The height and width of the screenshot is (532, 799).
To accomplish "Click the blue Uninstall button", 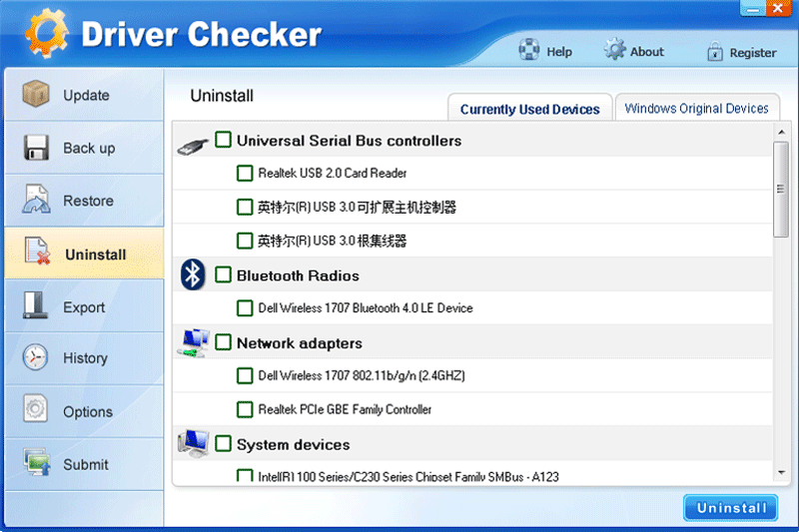I will tap(731, 508).
